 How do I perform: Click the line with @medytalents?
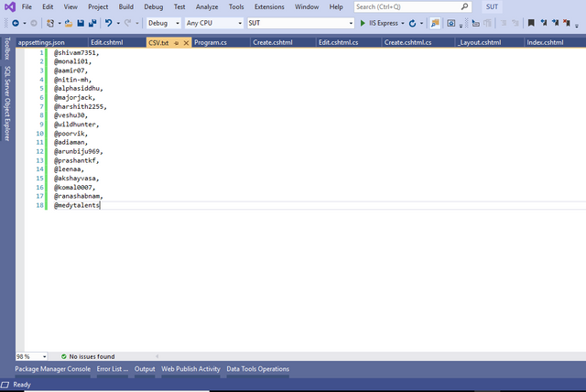point(77,205)
